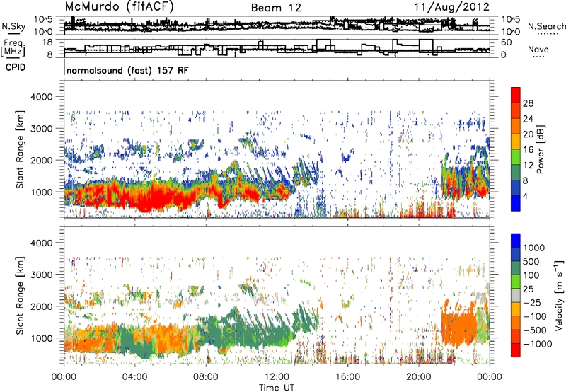Click the velocity panel Slant Range [km] label

pos(20,295)
